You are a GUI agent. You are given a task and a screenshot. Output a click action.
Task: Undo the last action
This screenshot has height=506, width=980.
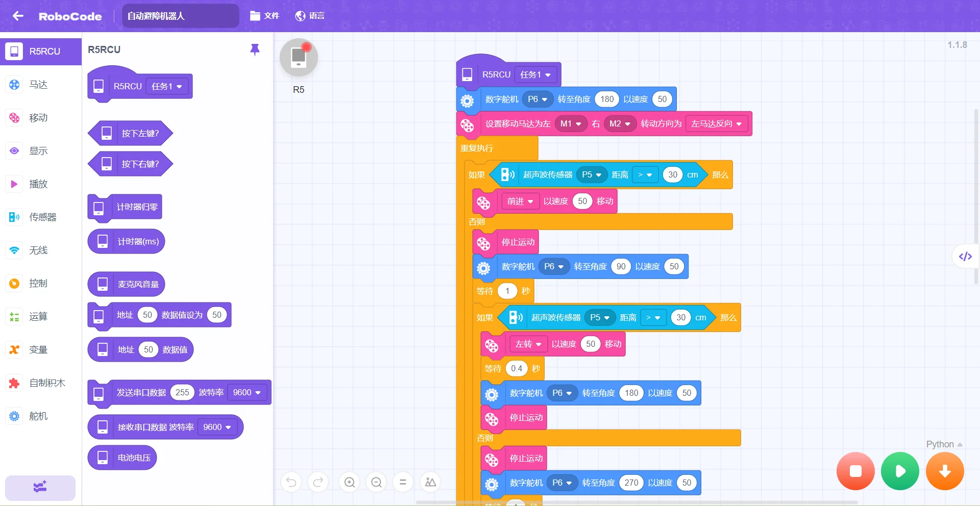(291, 482)
